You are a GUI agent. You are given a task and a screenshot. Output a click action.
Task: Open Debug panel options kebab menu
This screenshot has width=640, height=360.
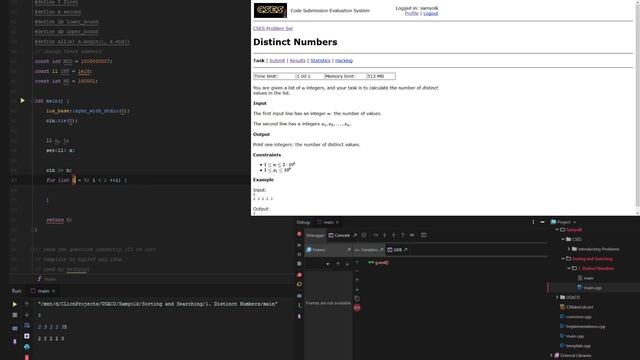pos(533,222)
